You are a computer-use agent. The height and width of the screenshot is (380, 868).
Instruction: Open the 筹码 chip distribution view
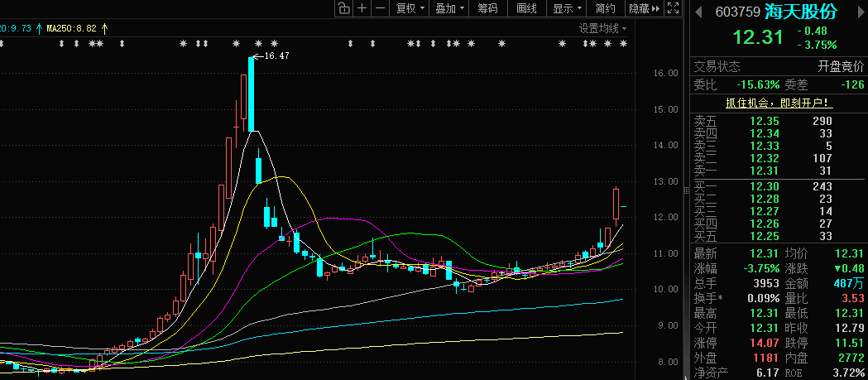click(487, 8)
